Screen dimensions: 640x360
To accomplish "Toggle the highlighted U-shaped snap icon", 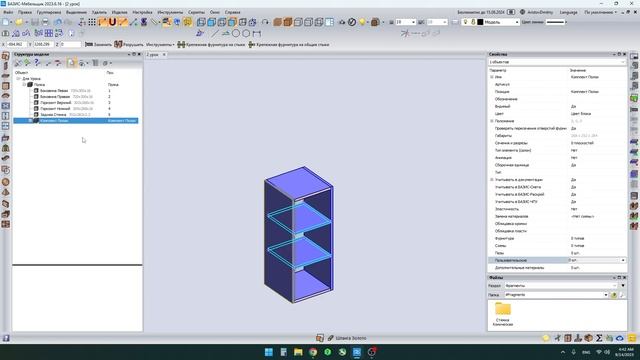I will tap(112, 22).
